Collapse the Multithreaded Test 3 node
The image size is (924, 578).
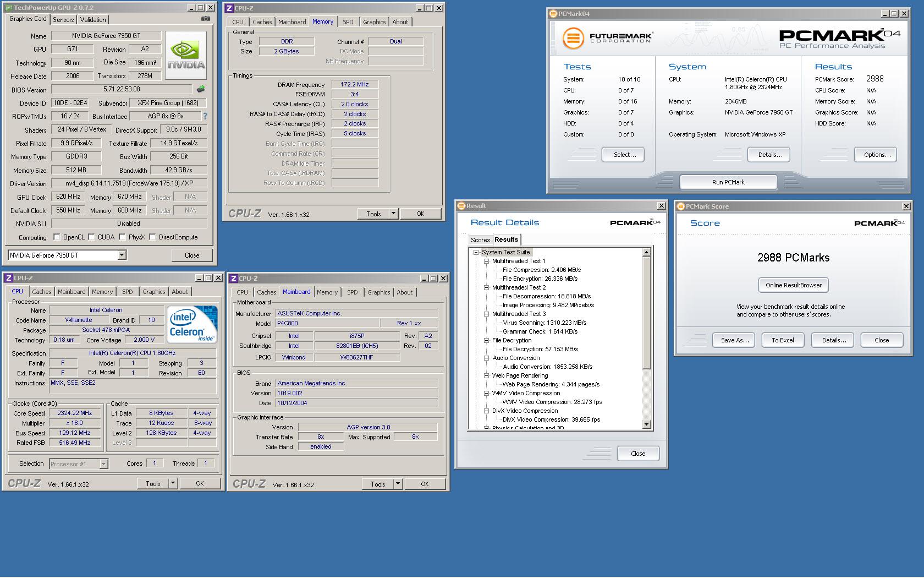pyautogui.click(x=487, y=314)
